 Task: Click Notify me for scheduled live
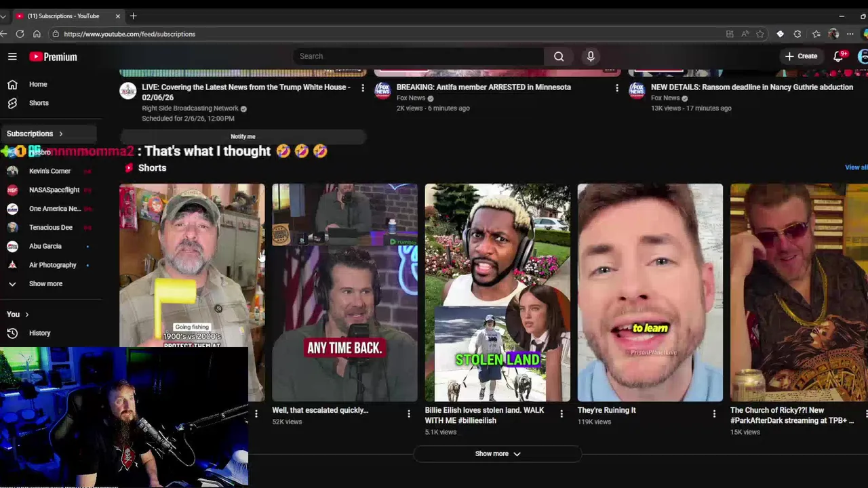243,136
